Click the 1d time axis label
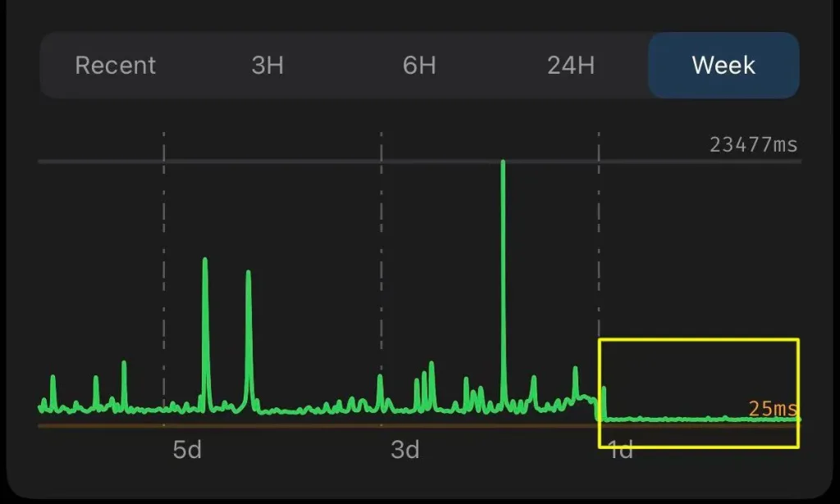The width and height of the screenshot is (840, 504). (622, 450)
